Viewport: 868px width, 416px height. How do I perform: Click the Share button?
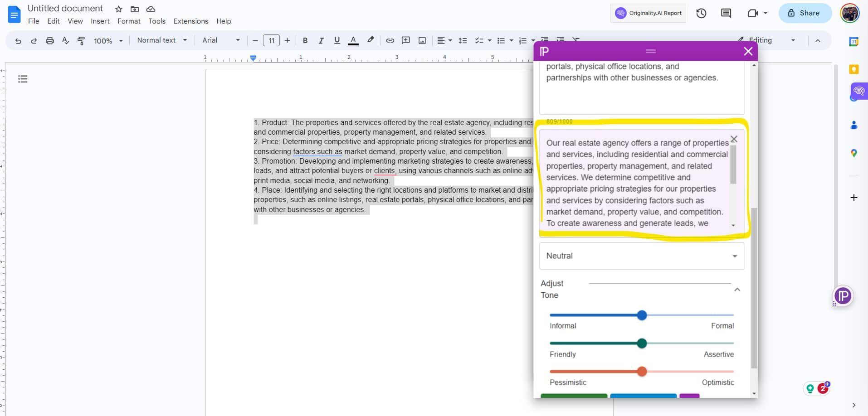(805, 13)
